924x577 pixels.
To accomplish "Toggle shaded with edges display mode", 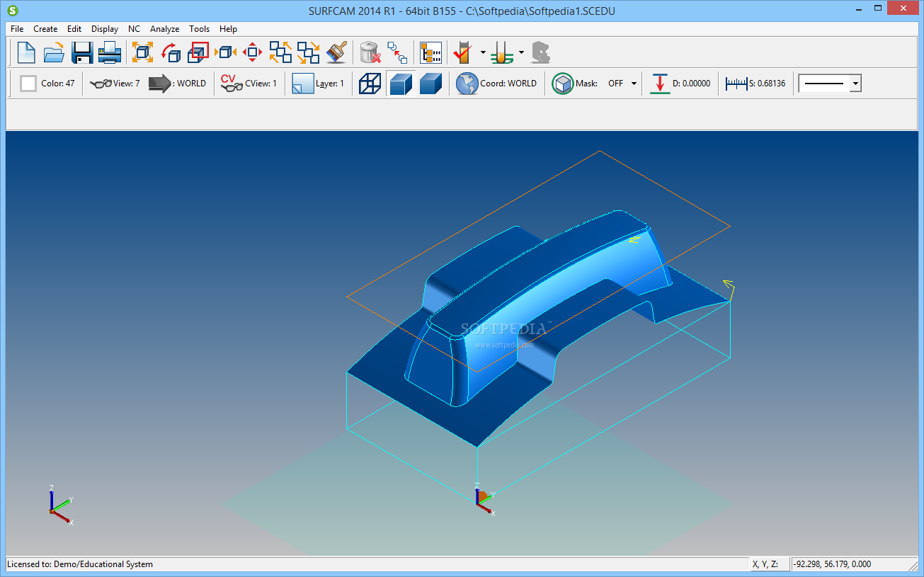I will pos(401,84).
